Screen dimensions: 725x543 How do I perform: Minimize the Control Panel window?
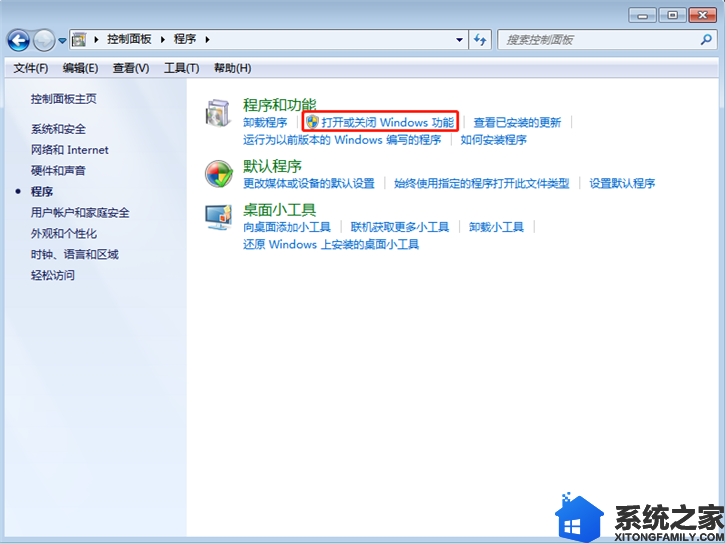tap(643, 15)
